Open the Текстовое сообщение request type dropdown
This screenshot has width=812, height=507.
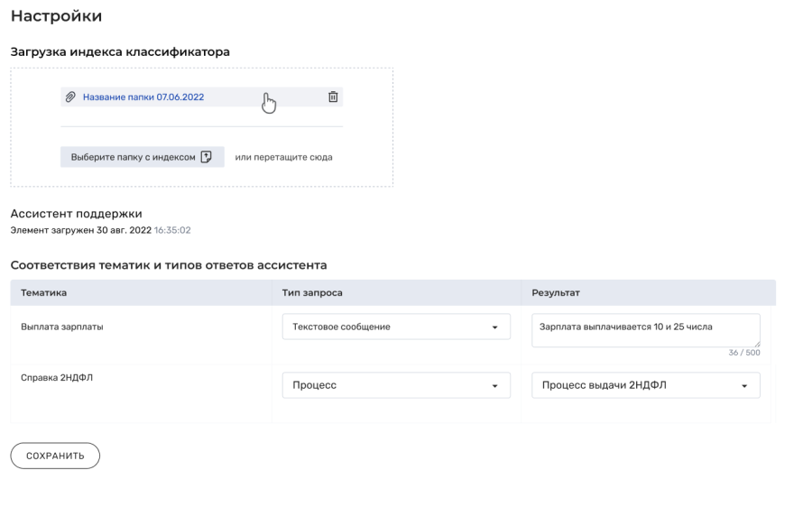396,327
